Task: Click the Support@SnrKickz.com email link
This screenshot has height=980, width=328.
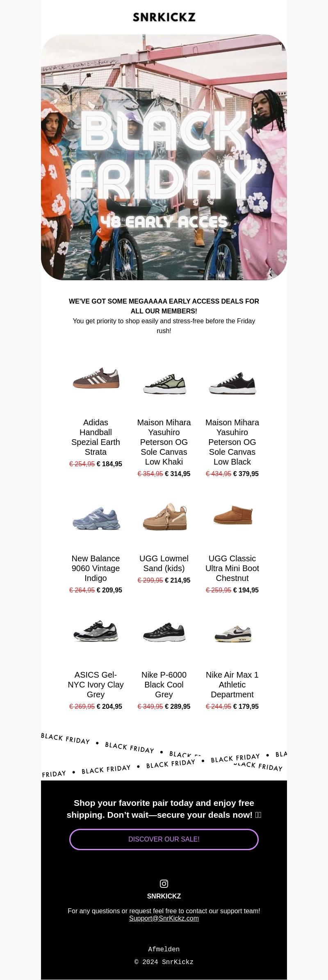Action: (164, 918)
